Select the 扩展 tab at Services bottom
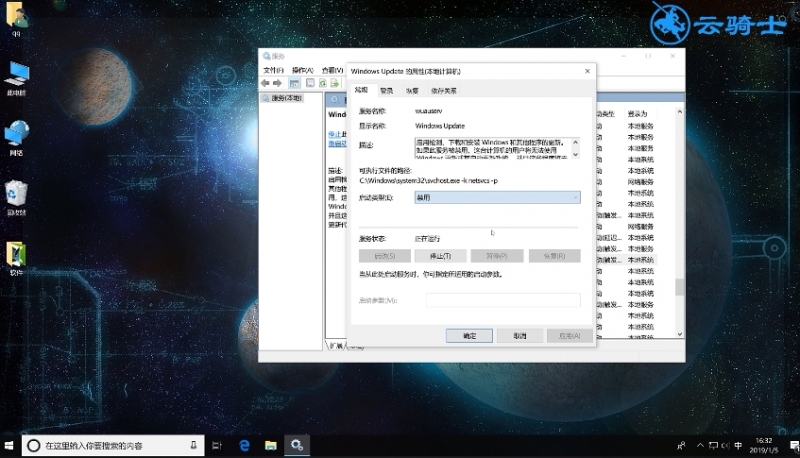 (x=336, y=346)
